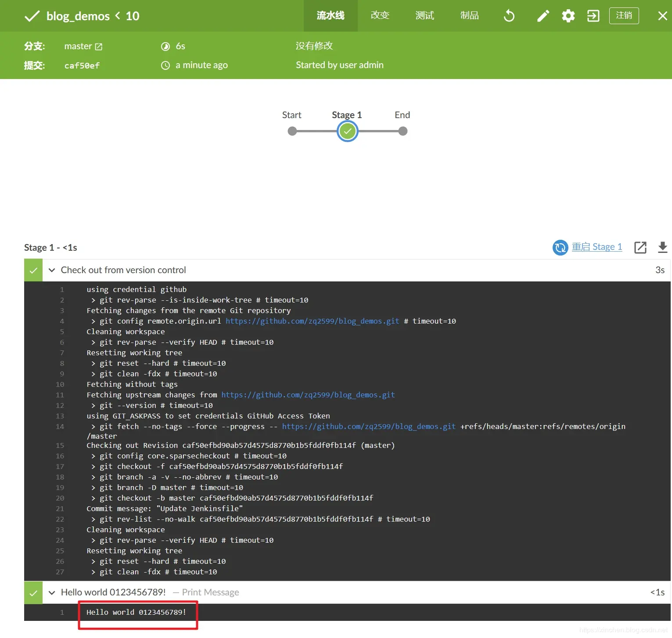Image resolution: width=672 pixels, height=638 pixels.
Task: Click the 3s duration of checkout step
Action: click(660, 270)
